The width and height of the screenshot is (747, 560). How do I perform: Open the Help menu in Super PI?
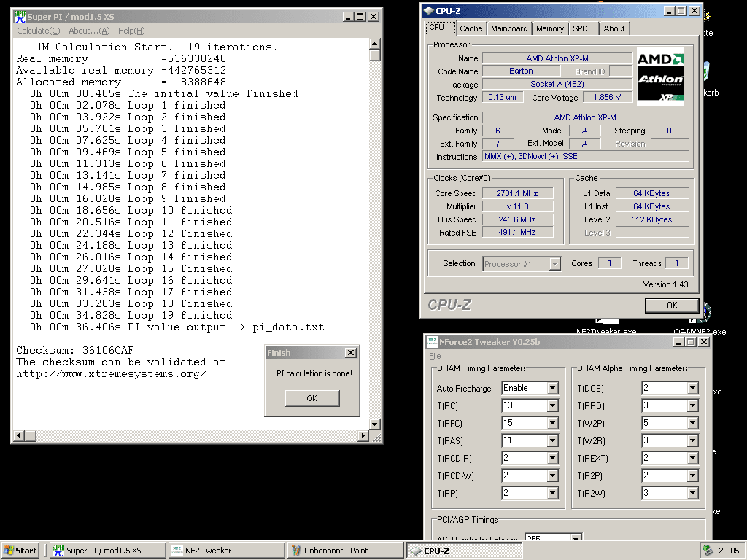point(131,31)
